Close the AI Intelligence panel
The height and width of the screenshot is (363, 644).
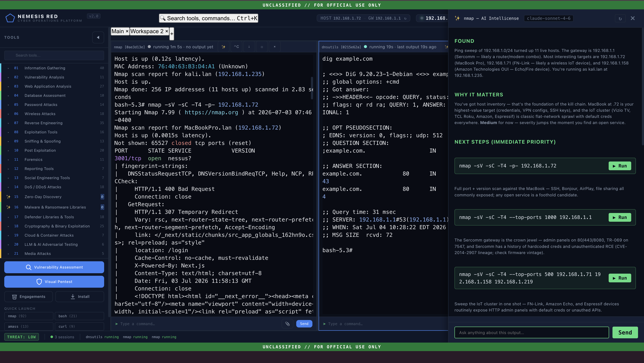632,18
